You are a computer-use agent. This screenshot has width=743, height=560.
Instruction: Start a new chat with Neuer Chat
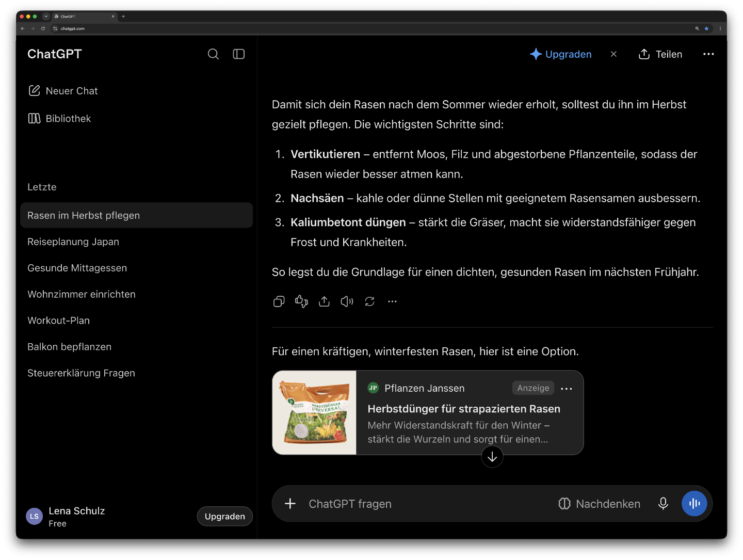pyautogui.click(x=63, y=91)
